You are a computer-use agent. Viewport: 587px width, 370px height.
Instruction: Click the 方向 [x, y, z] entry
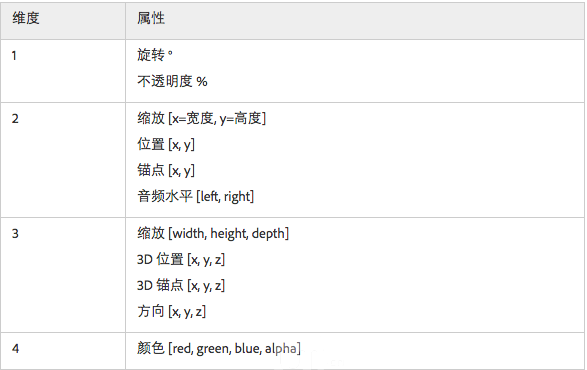pyautogui.click(x=171, y=311)
